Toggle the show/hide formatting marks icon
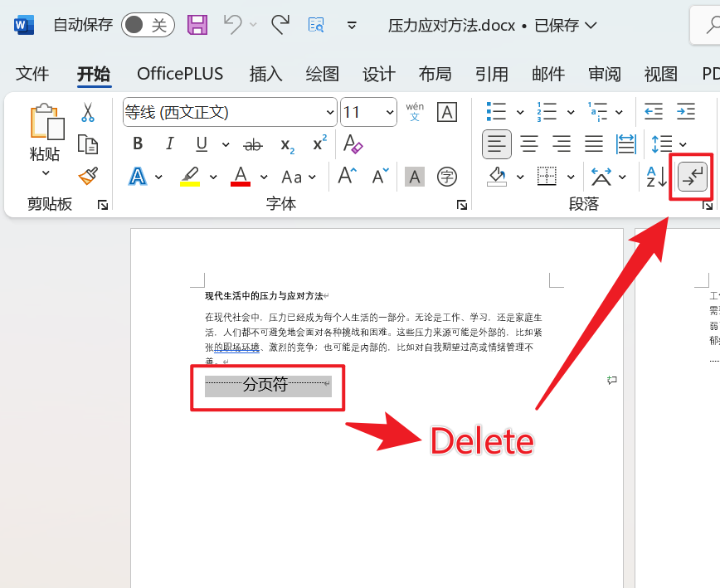The height and width of the screenshot is (588, 720). [691, 176]
